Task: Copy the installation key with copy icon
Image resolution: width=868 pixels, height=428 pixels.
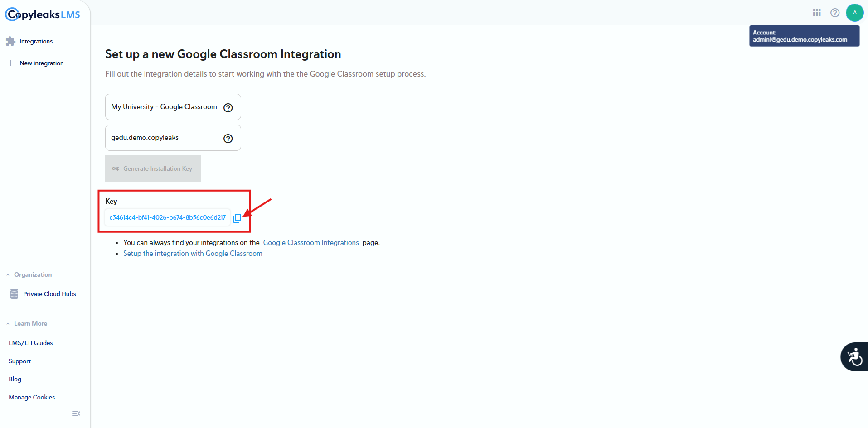Action: 237,218
